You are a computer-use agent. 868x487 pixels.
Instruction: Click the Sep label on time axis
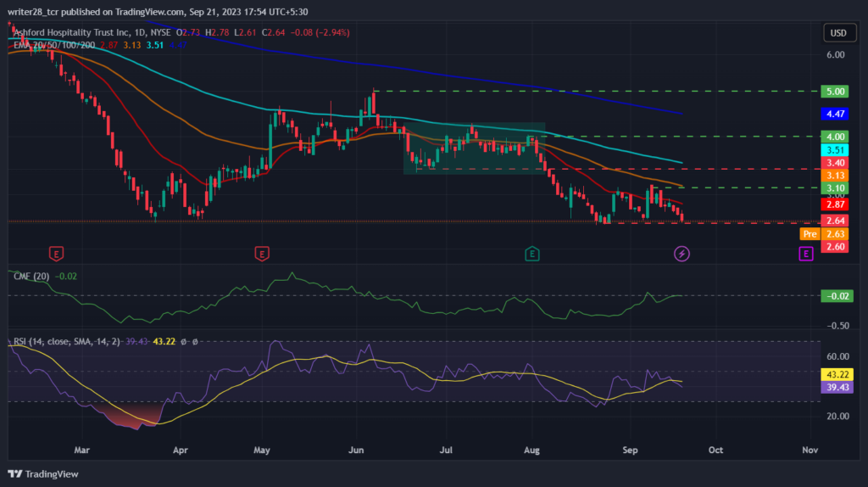click(630, 450)
